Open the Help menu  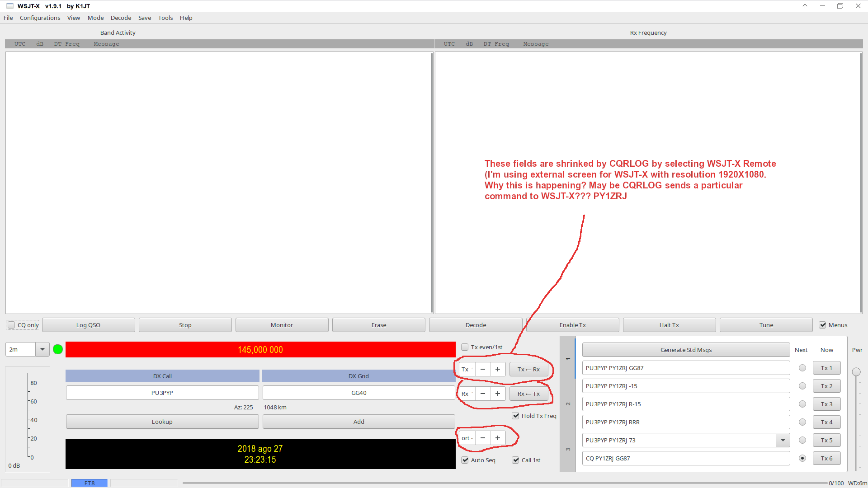point(186,18)
